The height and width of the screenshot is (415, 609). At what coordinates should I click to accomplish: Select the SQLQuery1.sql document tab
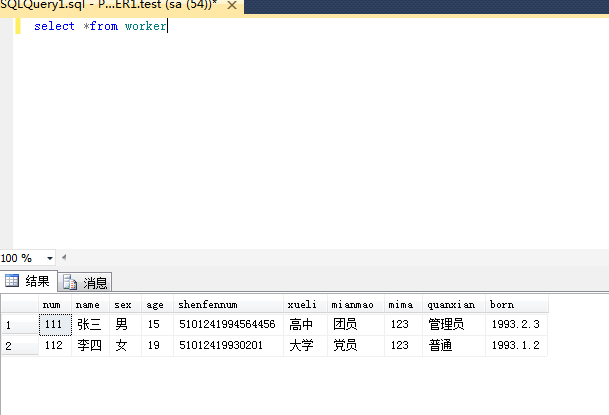click(x=122, y=6)
